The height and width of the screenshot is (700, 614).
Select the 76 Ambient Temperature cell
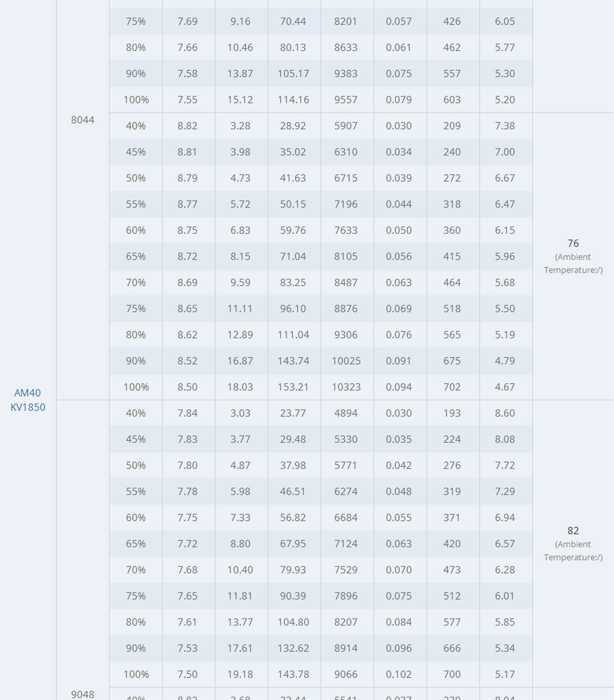573,256
